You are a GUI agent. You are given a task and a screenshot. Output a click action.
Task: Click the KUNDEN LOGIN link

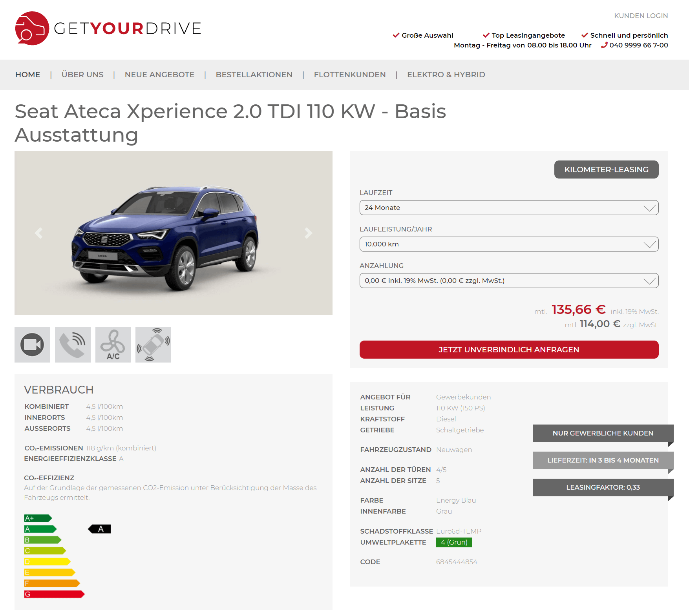tap(641, 16)
